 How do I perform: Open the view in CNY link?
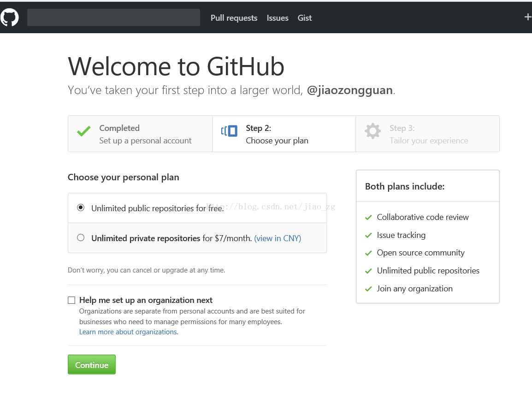click(x=278, y=238)
